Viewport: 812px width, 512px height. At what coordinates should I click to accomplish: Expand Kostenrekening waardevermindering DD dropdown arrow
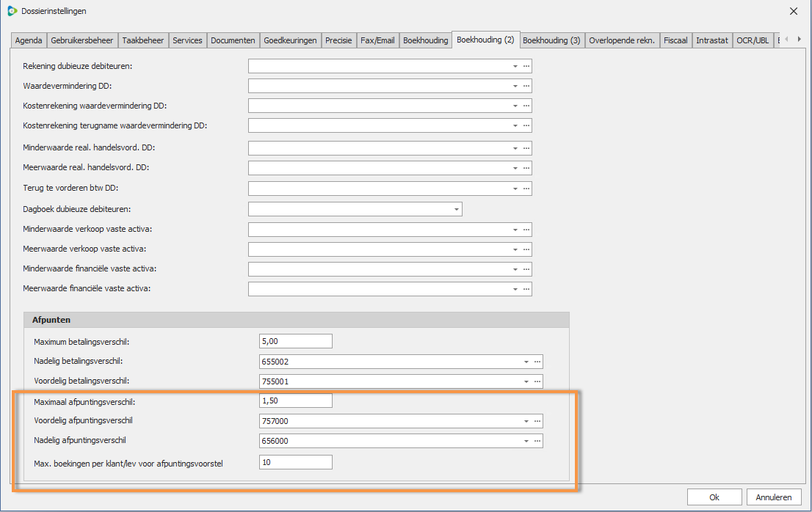point(515,106)
